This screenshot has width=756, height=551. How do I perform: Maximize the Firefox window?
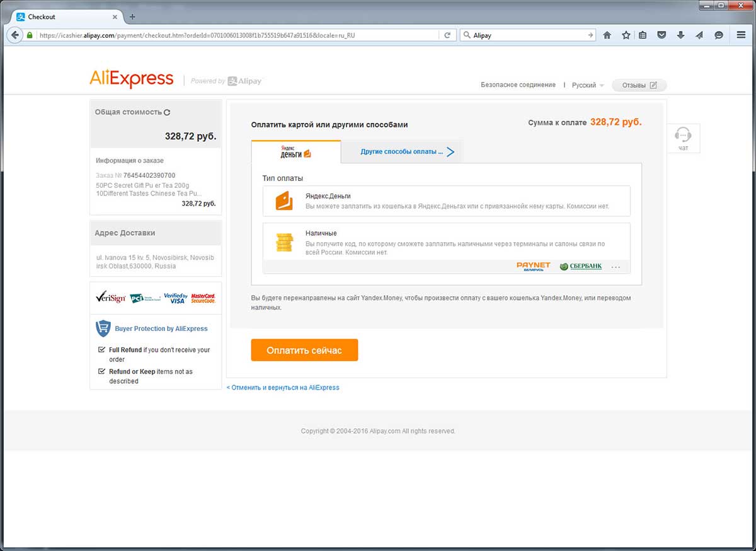coord(720,5)
